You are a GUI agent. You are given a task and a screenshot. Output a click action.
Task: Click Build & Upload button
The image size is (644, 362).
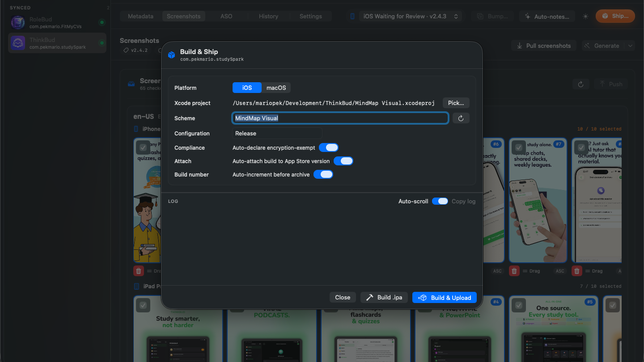445,298
